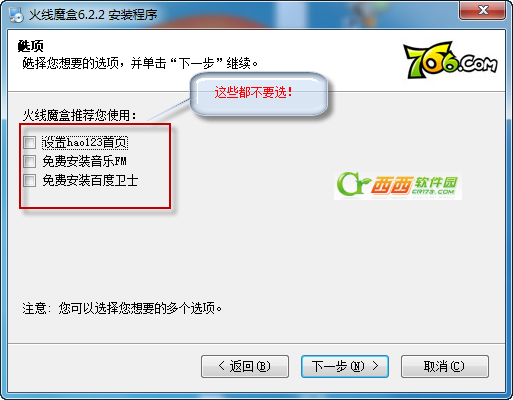Click the 火线魔盒推荐您使用 label
Image resolution: width=513 pixels, height=400 pixels.
tap(80, 116)
